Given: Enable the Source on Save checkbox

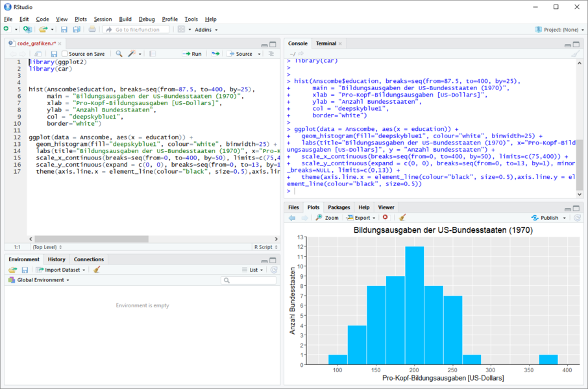Looking at the screenshot, I should coord(65,54).
